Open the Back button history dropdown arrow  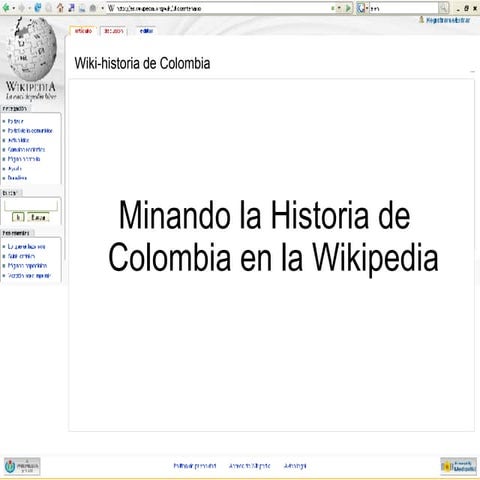pyautogui.click(x=14, y=8)
